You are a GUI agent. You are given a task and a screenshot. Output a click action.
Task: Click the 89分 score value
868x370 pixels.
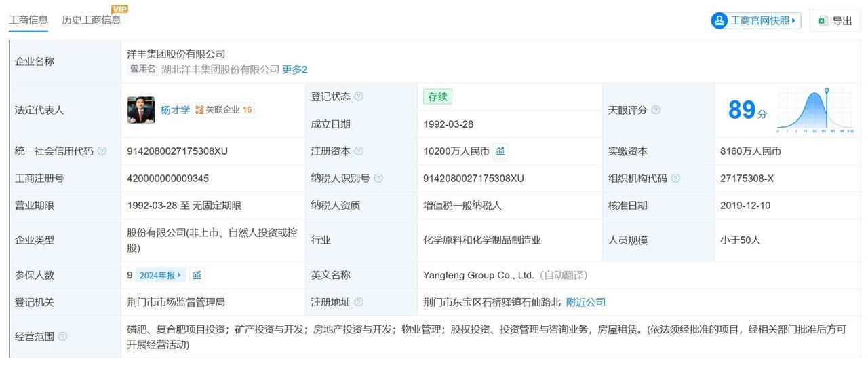(x=747, y=110)
